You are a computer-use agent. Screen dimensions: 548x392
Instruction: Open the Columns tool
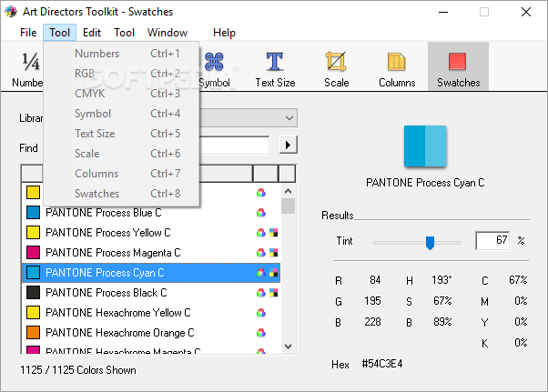[x=397, y=68]
